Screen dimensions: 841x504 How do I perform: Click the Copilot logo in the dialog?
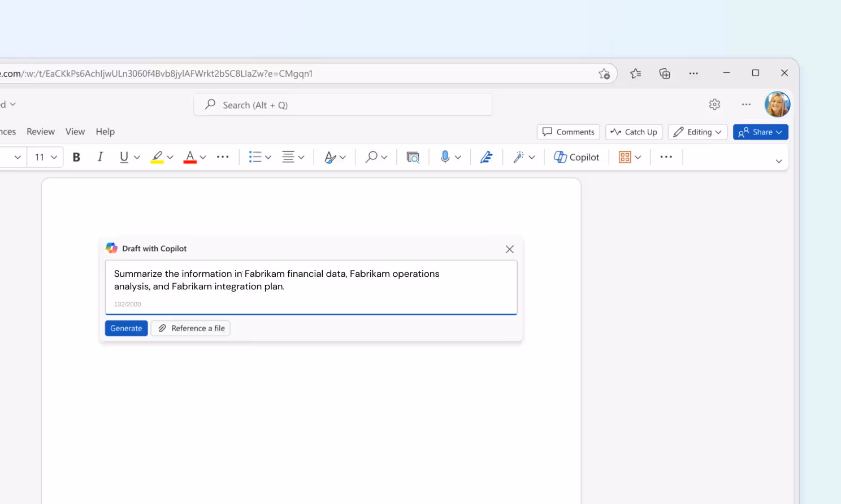coord(111,248)
